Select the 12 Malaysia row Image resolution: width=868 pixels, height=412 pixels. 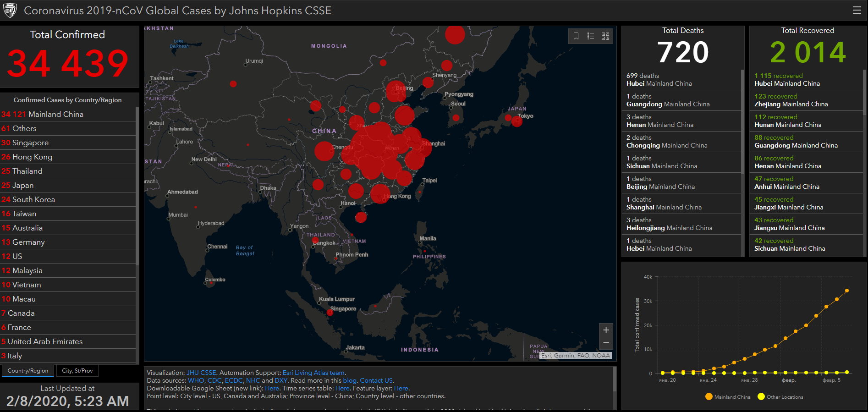pyautogui.click(x=68, y=270)
